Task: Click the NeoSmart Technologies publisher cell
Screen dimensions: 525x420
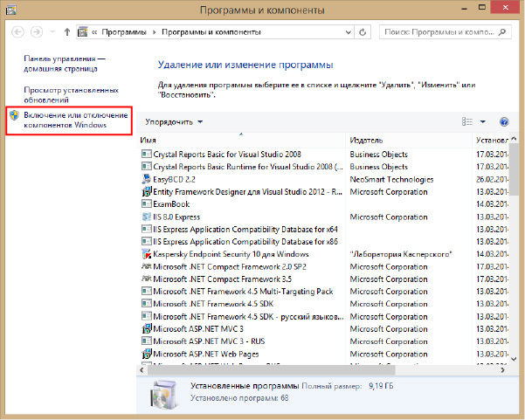Action: [x=391, y=179]
